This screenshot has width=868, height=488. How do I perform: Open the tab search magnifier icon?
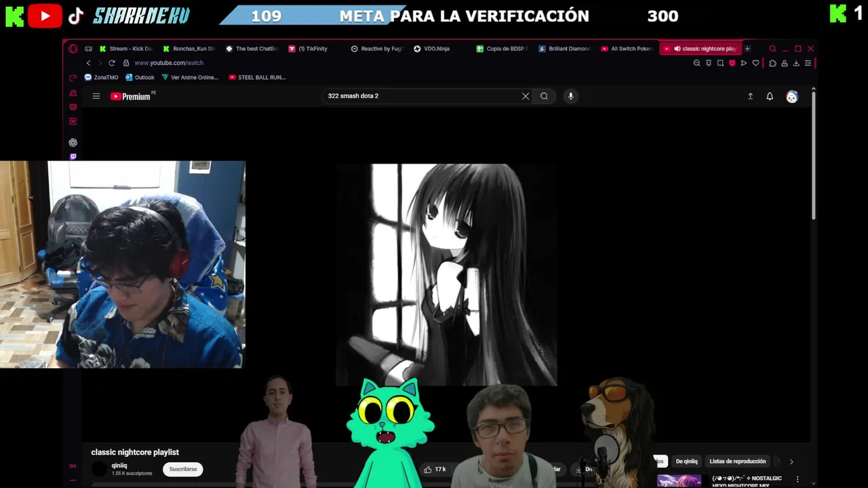(x=772, y=49)
